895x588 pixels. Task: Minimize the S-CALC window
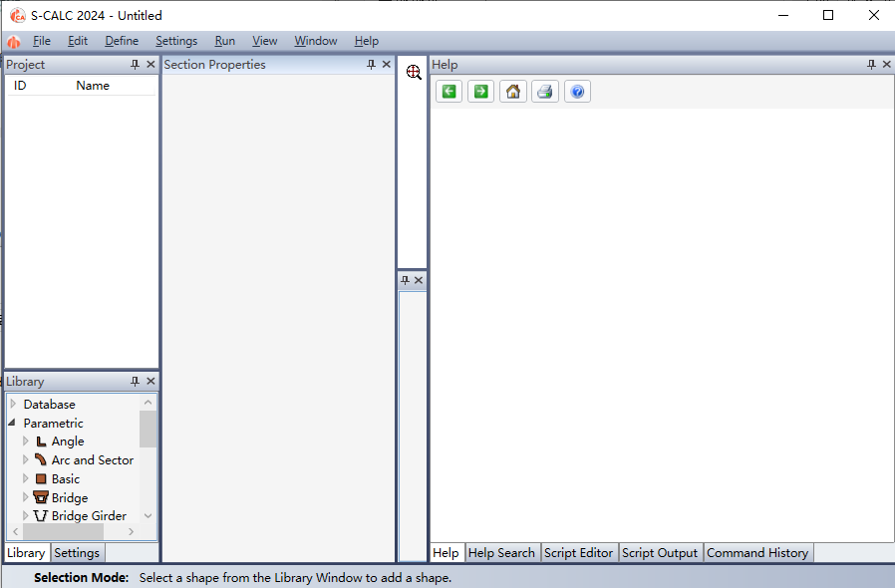coord(783,15)
